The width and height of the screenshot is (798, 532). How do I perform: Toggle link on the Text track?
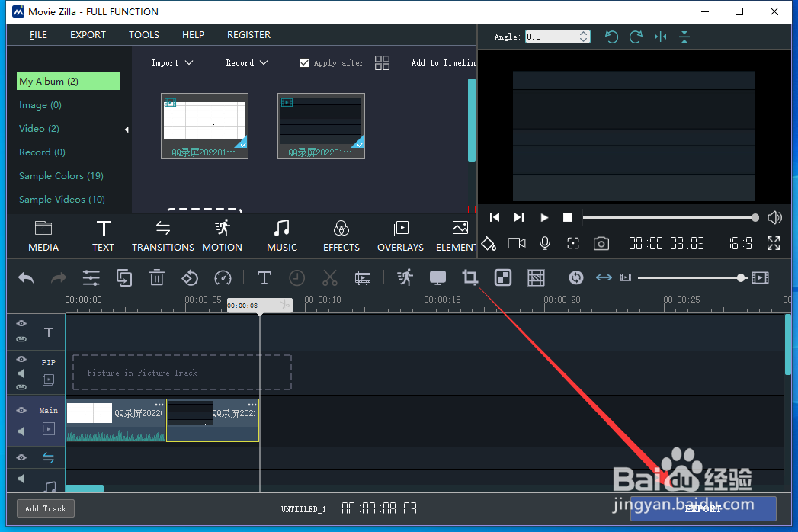tap(21, 339)
